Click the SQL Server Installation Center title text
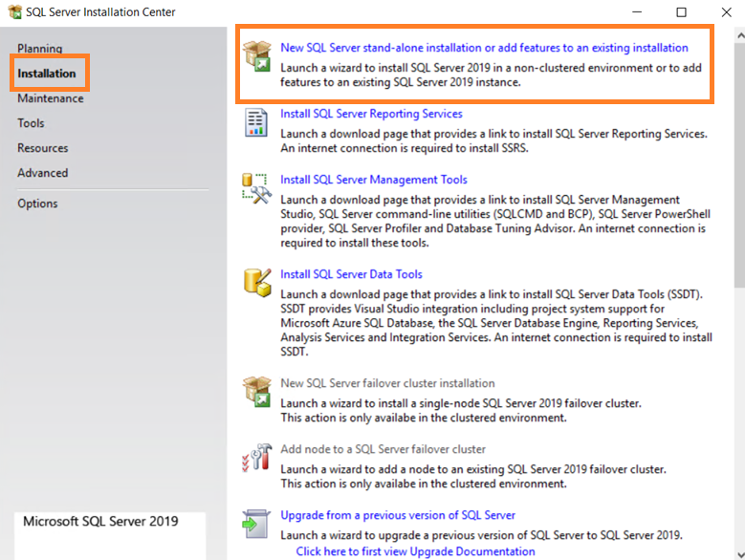745x560 pixels. pos(100,11)
